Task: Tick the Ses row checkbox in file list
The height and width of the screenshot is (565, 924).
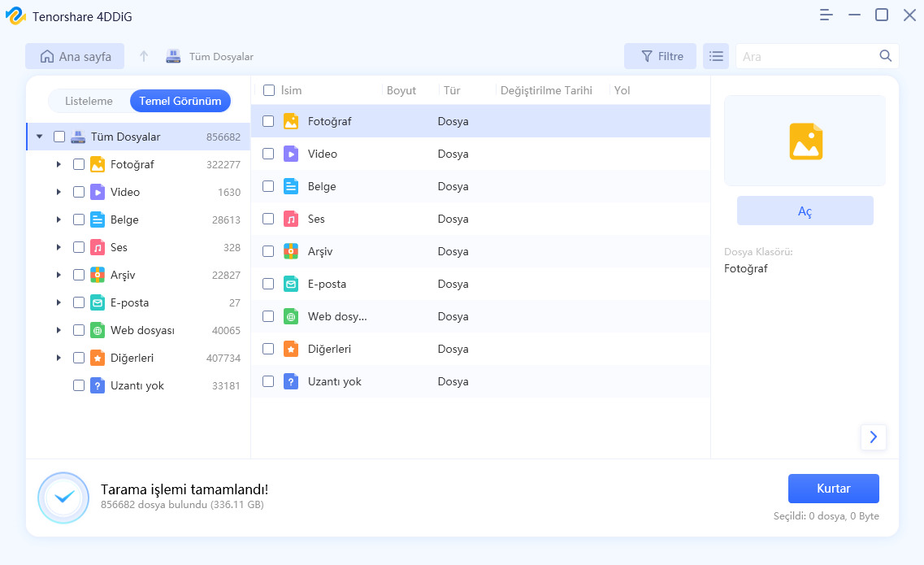Action: coord(268,219)
